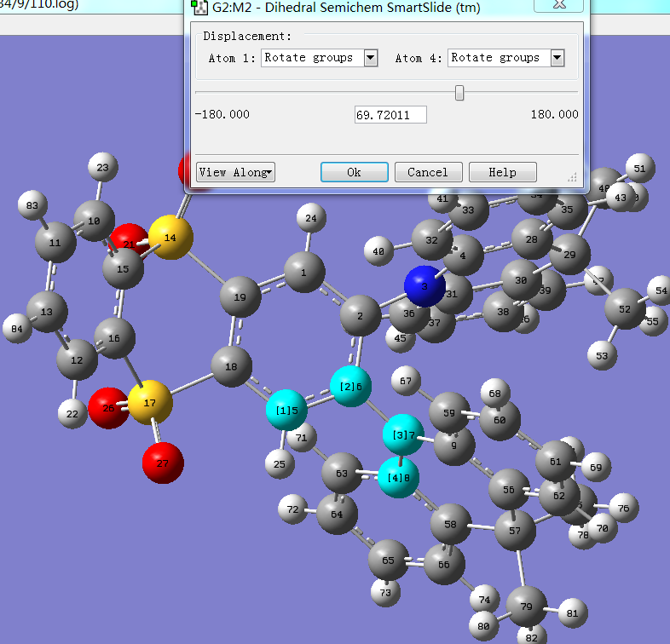670x644 pixels.
Task: Select hydrogen atom 67
Action: tap(406, 381)
